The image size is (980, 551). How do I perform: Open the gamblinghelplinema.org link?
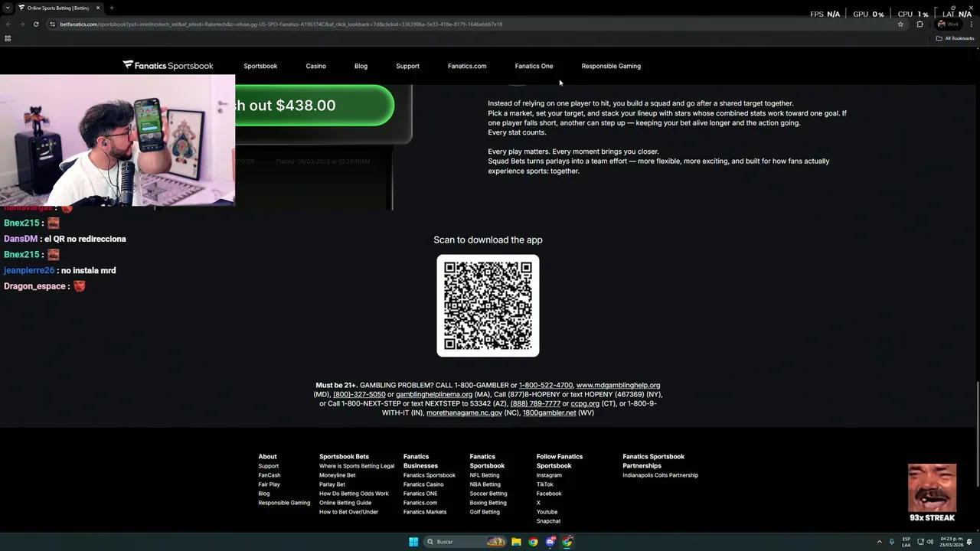[434, 394]
